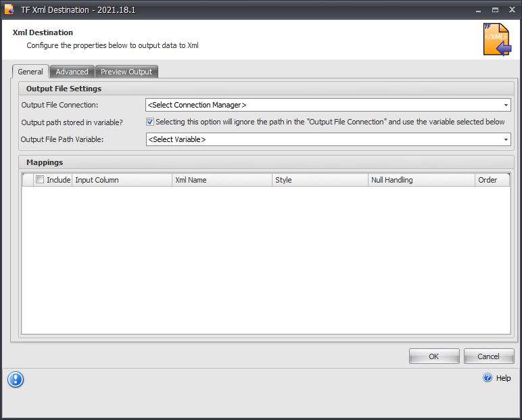The height and width of the screenshot is (420, 522).
Task: Open the Preview Output tab
Action: click(x=126, y=72)
